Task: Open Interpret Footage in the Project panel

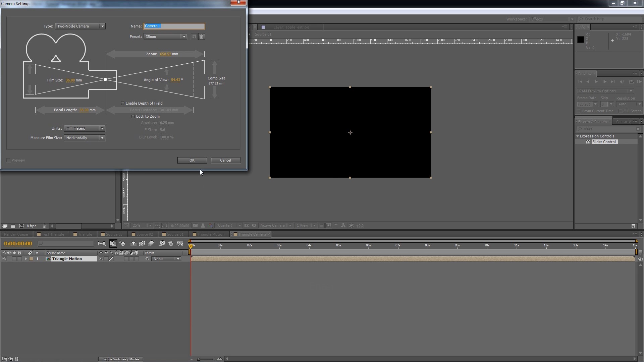Action: click(5, 226)
